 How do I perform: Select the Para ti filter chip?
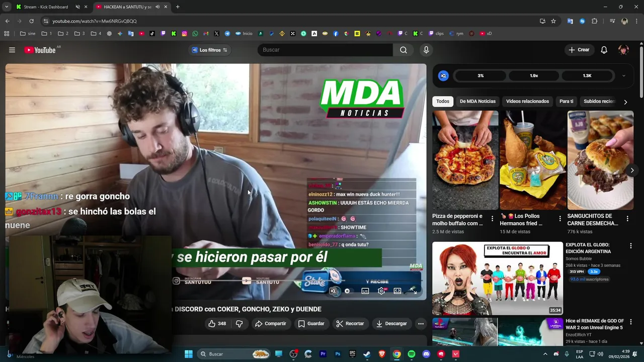(x=566, y=102)
